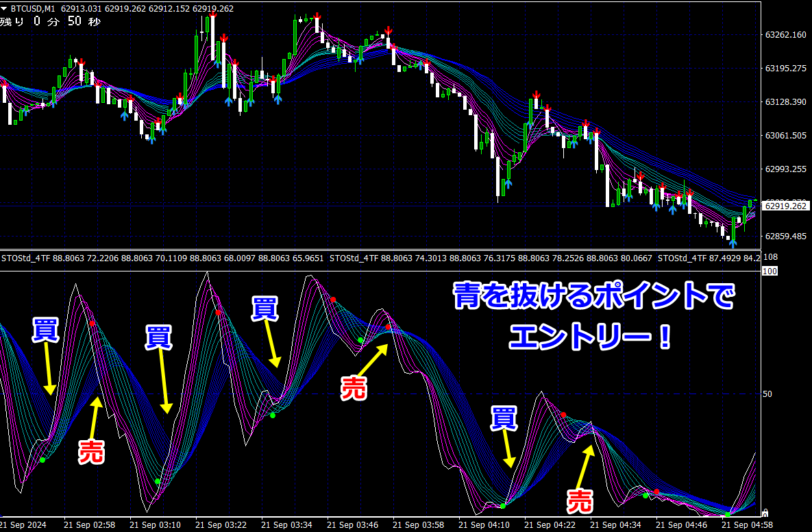Click time axis label 21 Sep 04:10

484,524
